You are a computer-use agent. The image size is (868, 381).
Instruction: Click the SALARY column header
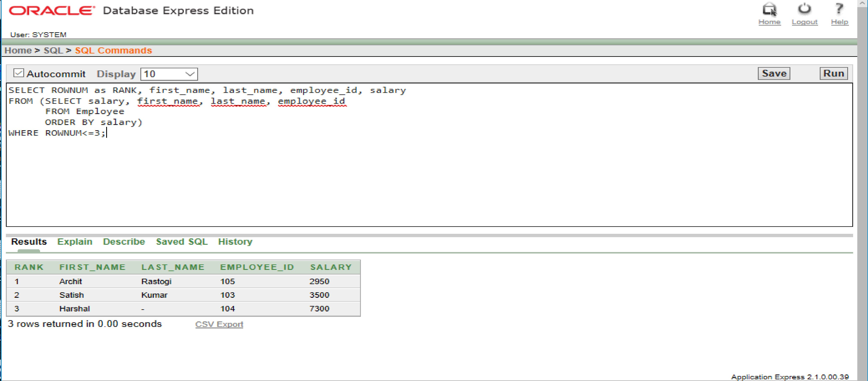[330, 267]
